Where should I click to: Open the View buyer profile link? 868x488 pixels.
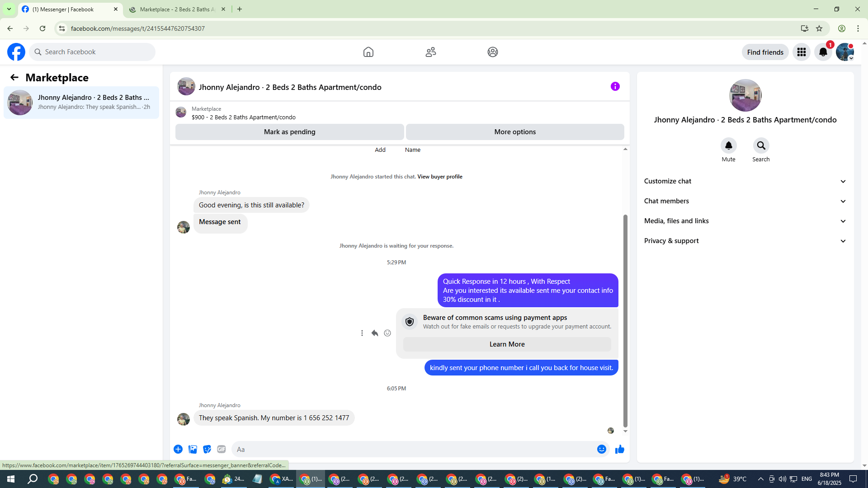pos(440,177)
